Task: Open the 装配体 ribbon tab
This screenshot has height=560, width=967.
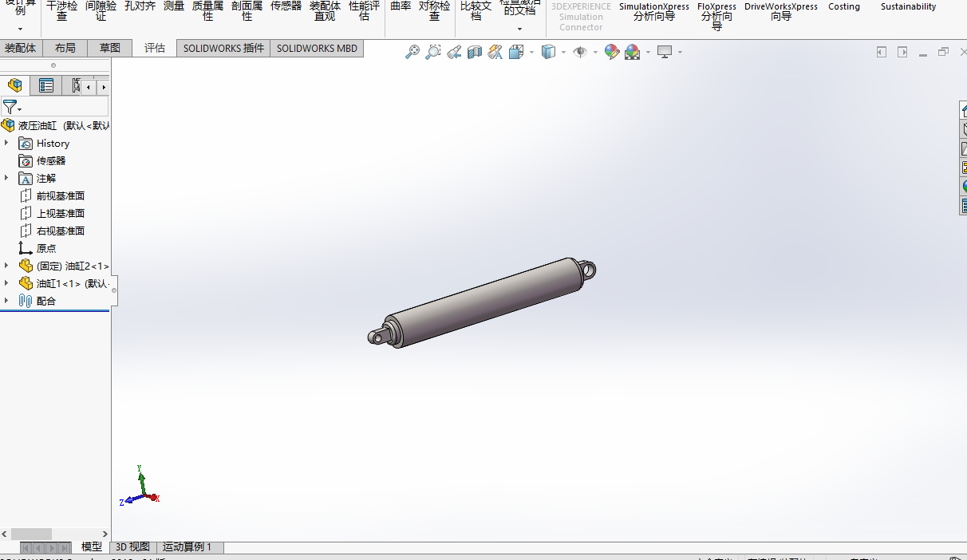Action: 21,48
